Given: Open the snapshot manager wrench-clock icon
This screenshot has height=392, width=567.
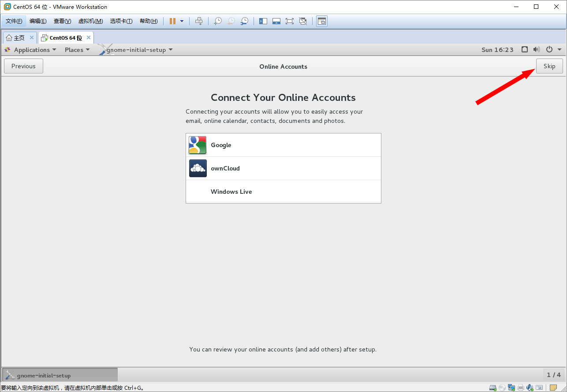Looking at the screenshot, I should [244, 21].
